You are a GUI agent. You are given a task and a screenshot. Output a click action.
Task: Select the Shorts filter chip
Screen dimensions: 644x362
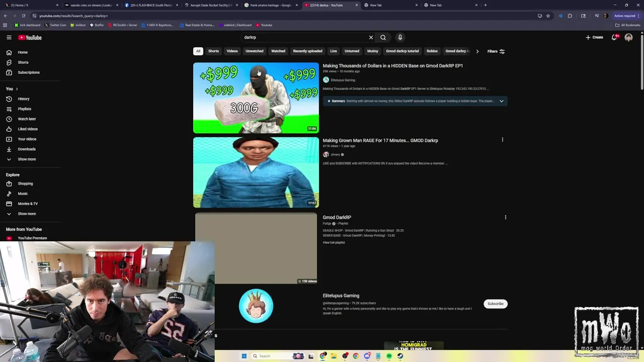[213, 51]
